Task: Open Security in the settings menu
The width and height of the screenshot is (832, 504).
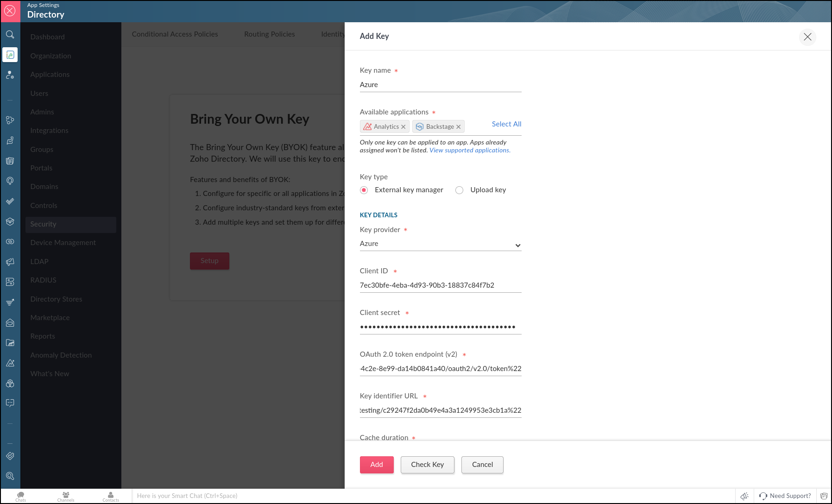Action: 70,224
